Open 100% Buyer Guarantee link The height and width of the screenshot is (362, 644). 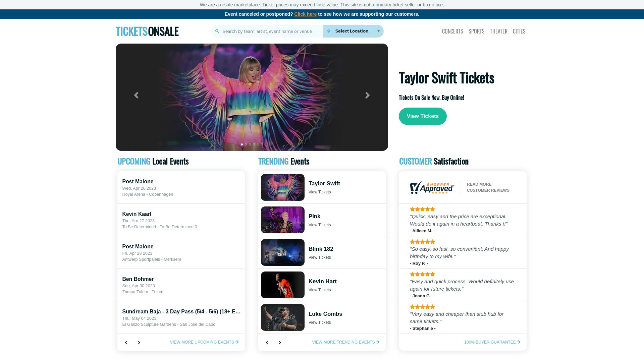492,342
